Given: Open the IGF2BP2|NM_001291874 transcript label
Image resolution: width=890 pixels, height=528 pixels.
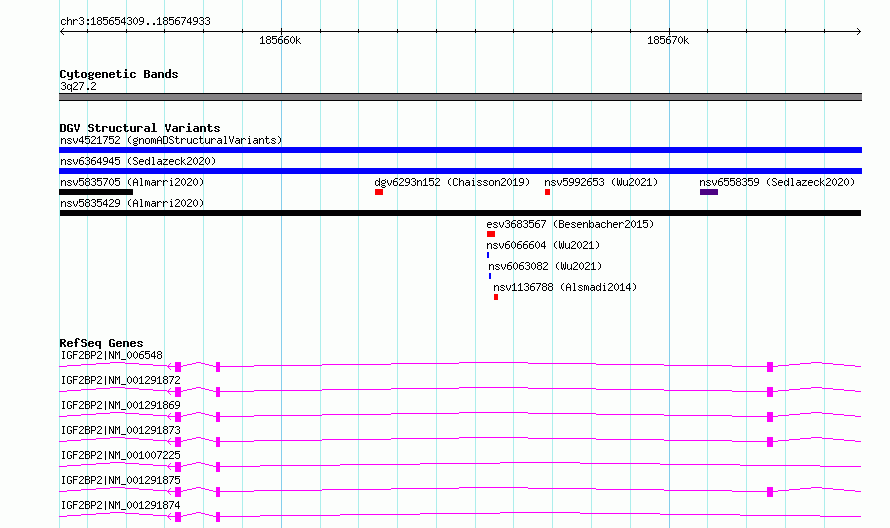Looking at the screenshot, I should (120, 505).
